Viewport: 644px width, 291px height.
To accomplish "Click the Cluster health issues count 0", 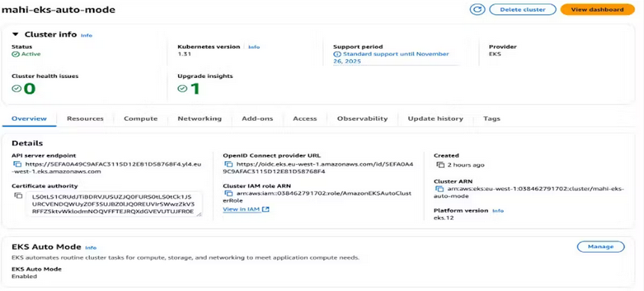I will point(29,88).
